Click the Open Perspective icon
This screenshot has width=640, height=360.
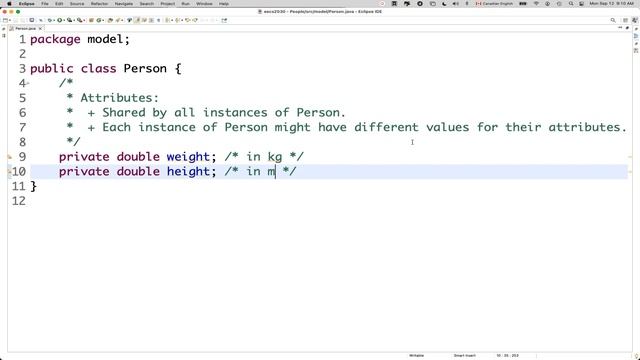point(625,20)
